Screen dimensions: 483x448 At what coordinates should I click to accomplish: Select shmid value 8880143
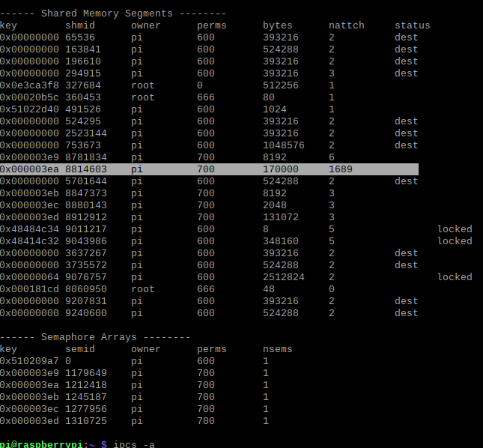(x=86, y=205)
